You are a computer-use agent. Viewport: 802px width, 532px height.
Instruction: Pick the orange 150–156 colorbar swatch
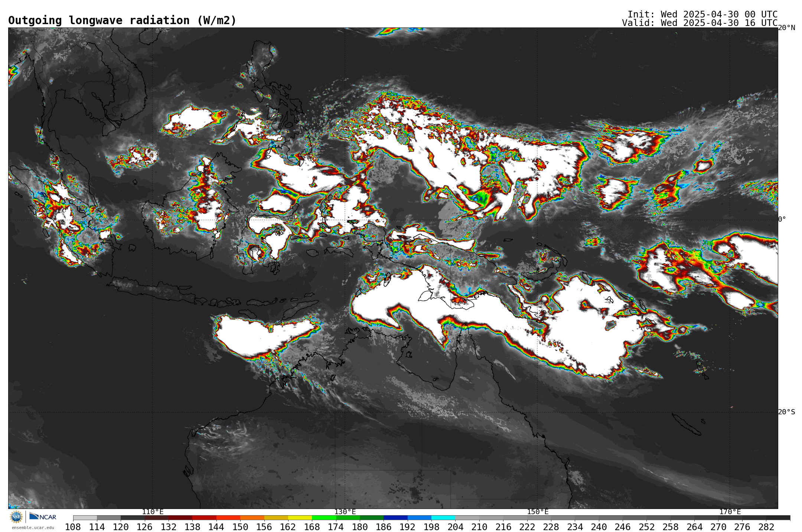pos(252,518)
